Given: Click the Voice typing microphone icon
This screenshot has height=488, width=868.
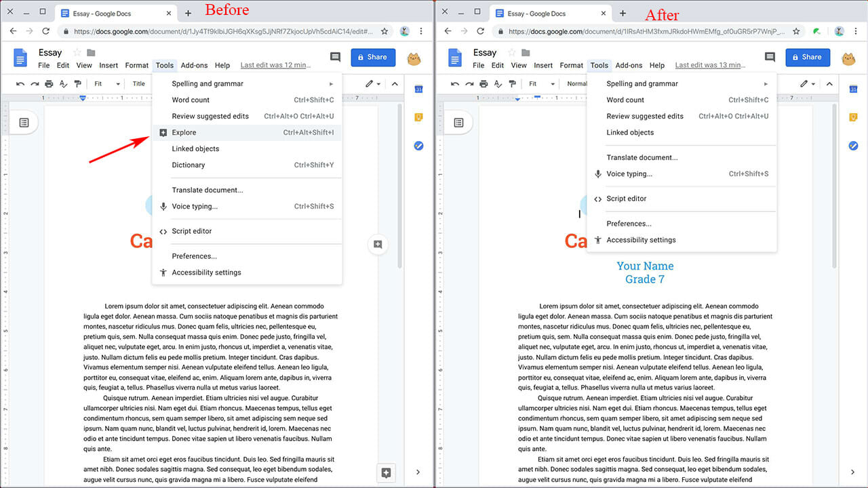Looking at the screenshot, I should click(x=163, y=206).
